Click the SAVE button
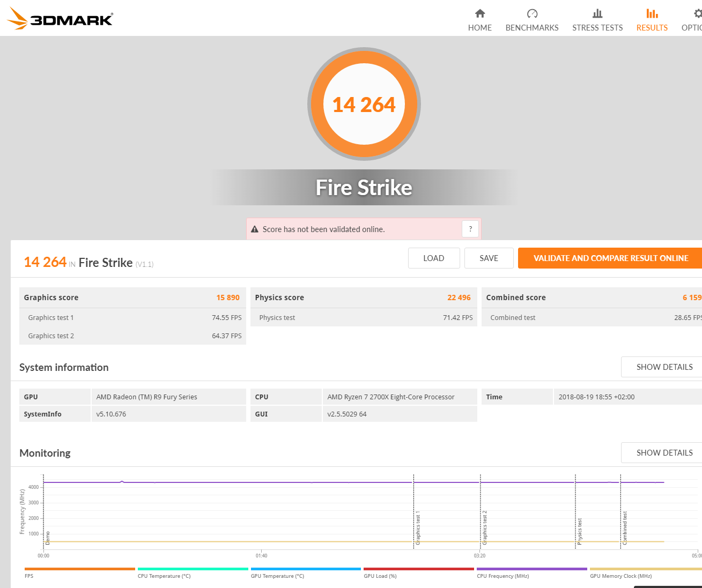Screen dimensions: 702x588 tap(489, 258)
